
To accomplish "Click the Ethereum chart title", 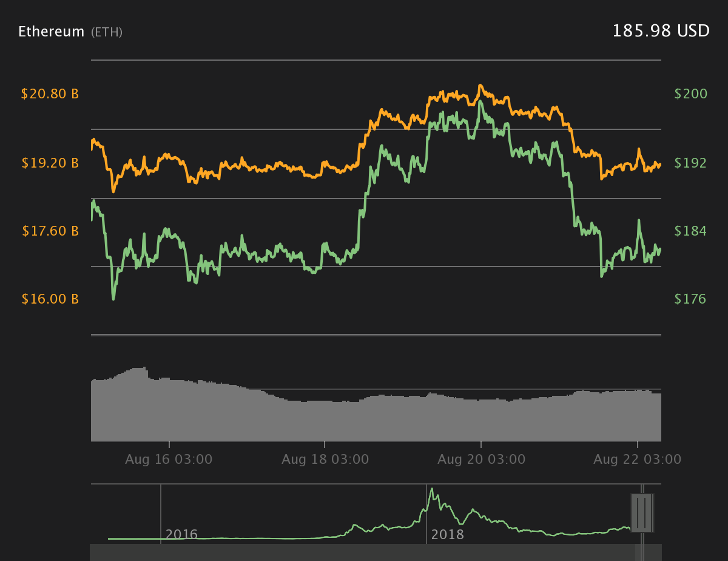I will coord(52,32).
